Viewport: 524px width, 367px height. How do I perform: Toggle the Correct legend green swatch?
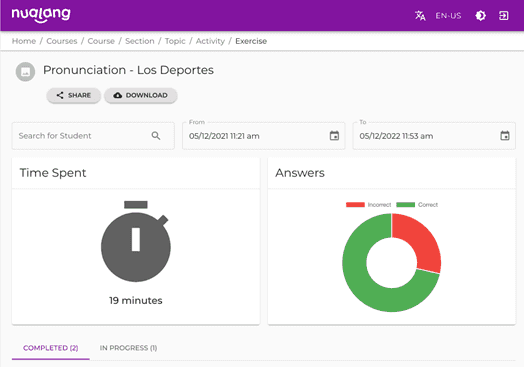[x=405, y=205]
